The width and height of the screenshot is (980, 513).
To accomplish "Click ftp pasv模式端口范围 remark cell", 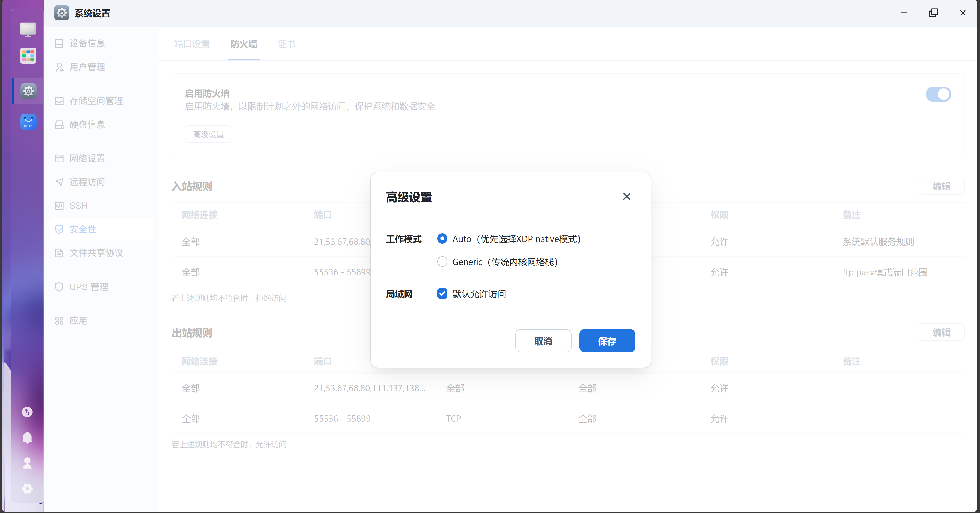I will click(885, 272).
